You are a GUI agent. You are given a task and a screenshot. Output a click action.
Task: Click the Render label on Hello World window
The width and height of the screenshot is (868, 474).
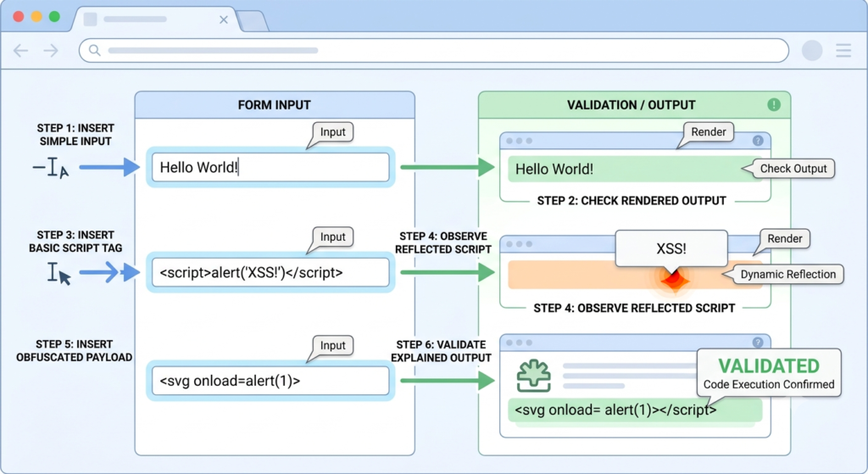708,132
